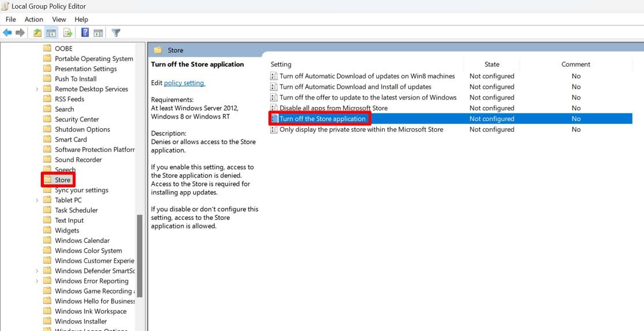644x331 pixels.
Task: Click policy icon beside Only display private store
Action: [274, 130]
